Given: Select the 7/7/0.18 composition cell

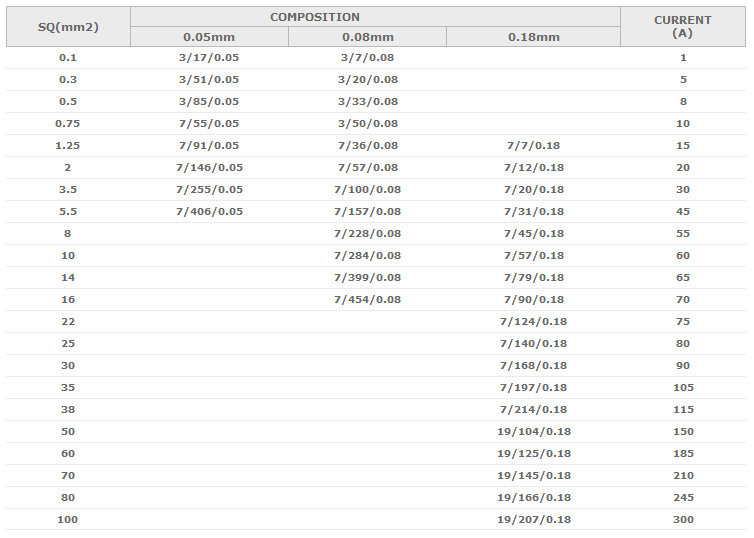Looking at the screenshot, I should (534, 146).
